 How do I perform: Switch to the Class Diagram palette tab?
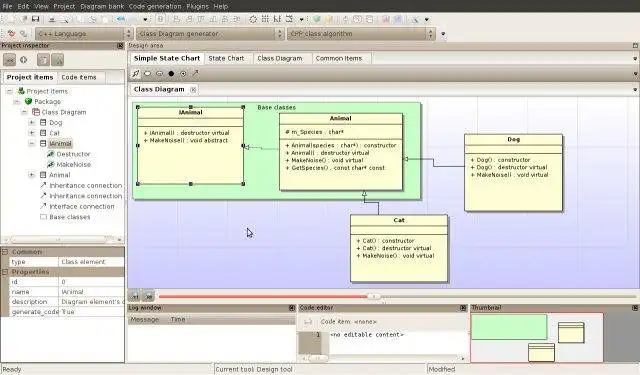280,58
